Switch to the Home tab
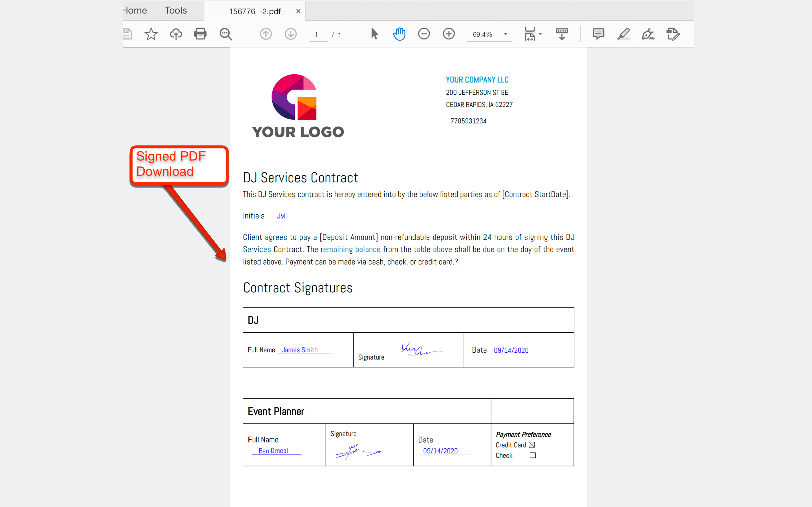 tap(134, 10)
